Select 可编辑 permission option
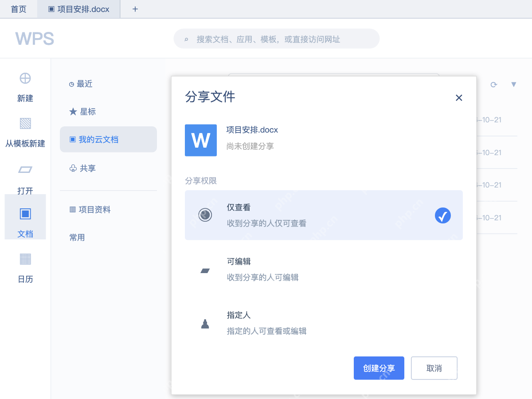Image resolution: width=532 pixels, height=399 pixels. [324, 270]
